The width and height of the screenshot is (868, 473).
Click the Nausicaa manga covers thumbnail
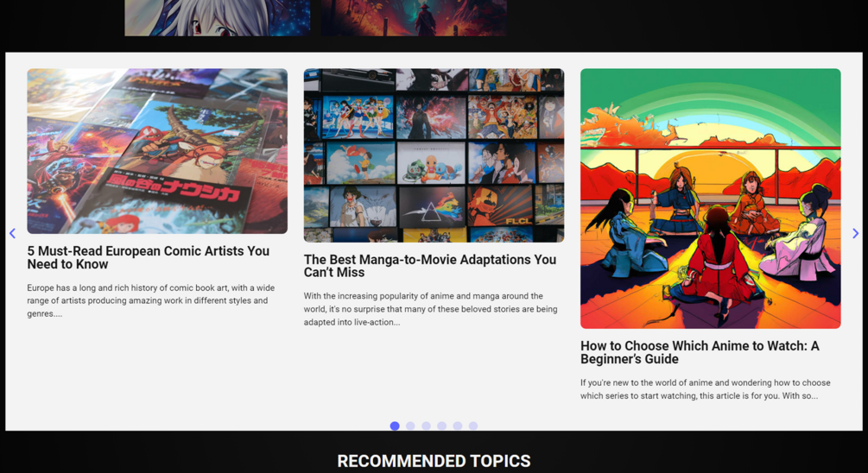tap(157, 151)
